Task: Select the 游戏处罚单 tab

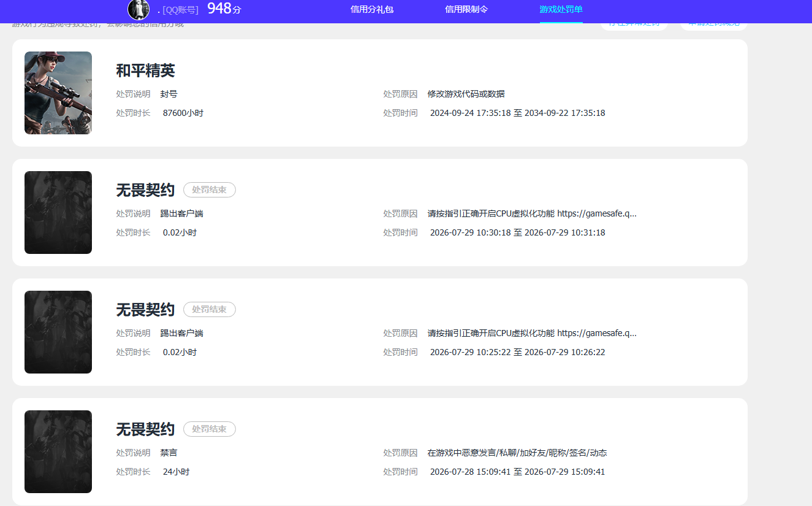Action: [x=561, y=10]
